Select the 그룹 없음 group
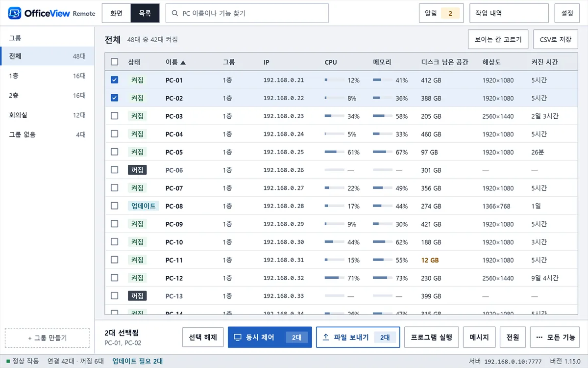The width and height of the screenshot is (588, 368). click(x=47, y=134)
